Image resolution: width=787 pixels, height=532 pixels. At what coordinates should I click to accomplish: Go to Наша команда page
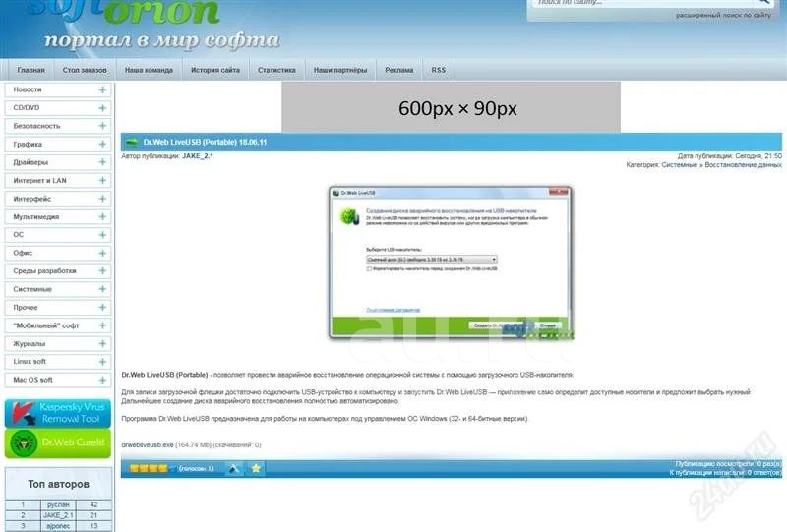click(x=150, y=70)
